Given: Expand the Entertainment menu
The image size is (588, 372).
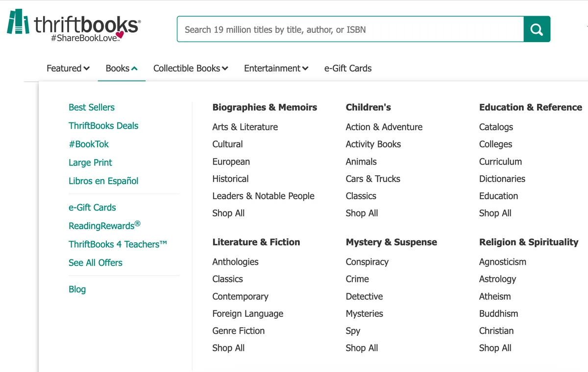Looking at the screenshot, I should (276, 69).
